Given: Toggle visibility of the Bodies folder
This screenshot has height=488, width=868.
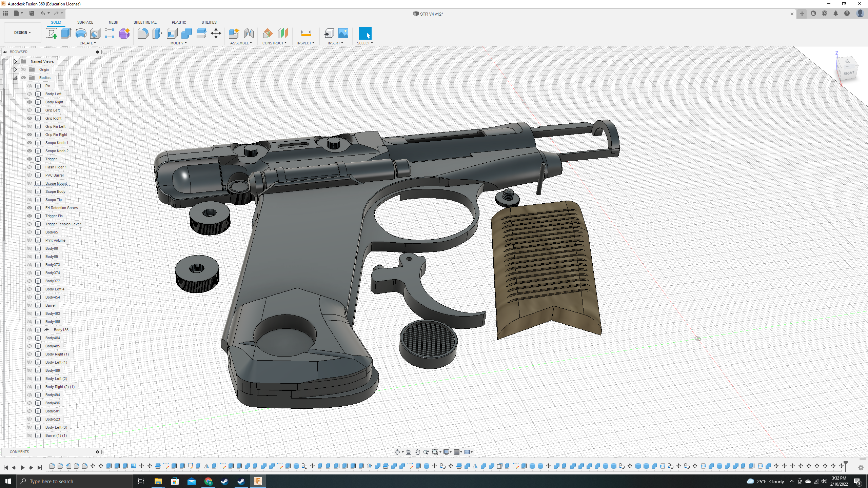Looking at the screenshot, I should coord(23,78).
